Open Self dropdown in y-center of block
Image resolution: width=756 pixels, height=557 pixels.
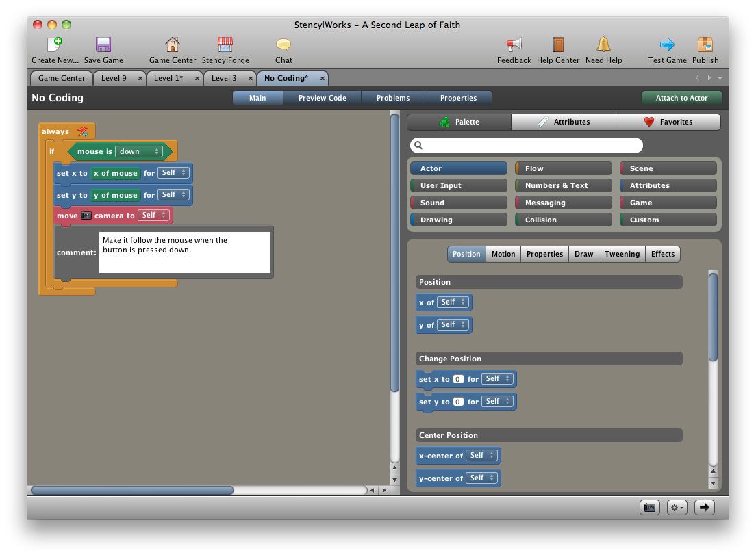(x=481, y=478)
